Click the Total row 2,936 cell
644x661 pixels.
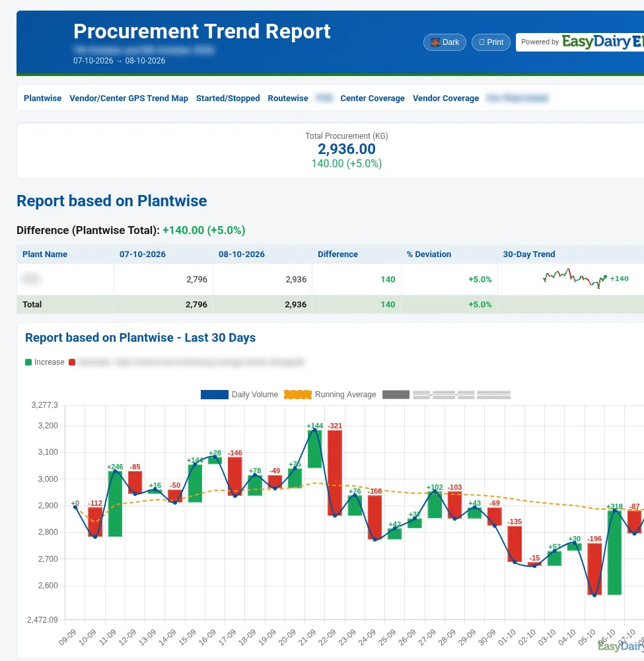click(262, 304)
